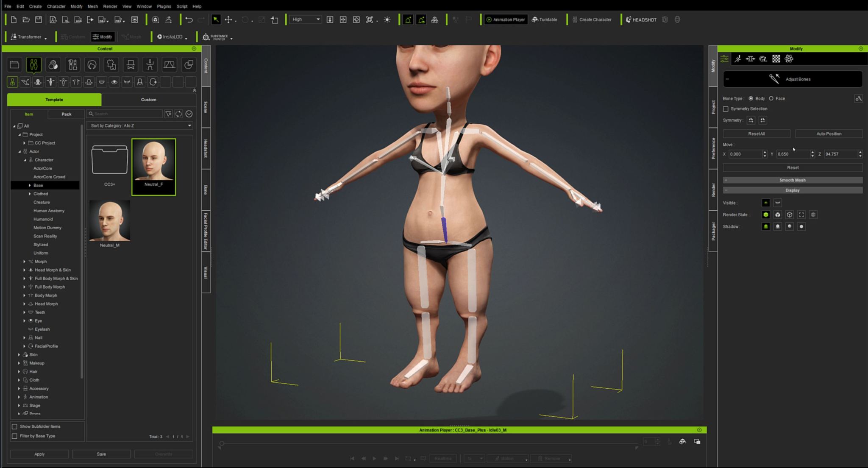Image resolution: width=868 pixels, height=468 pixels.
Task: Click the Undo arrow icon
Action: (x=189, y=19)
